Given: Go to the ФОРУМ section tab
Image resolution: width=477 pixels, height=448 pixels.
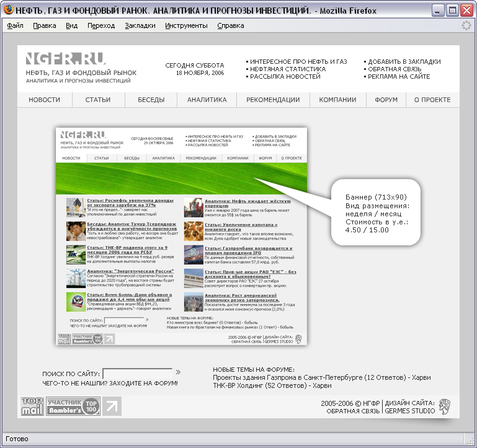Looking at the screenshot, I should click(386, 100).
